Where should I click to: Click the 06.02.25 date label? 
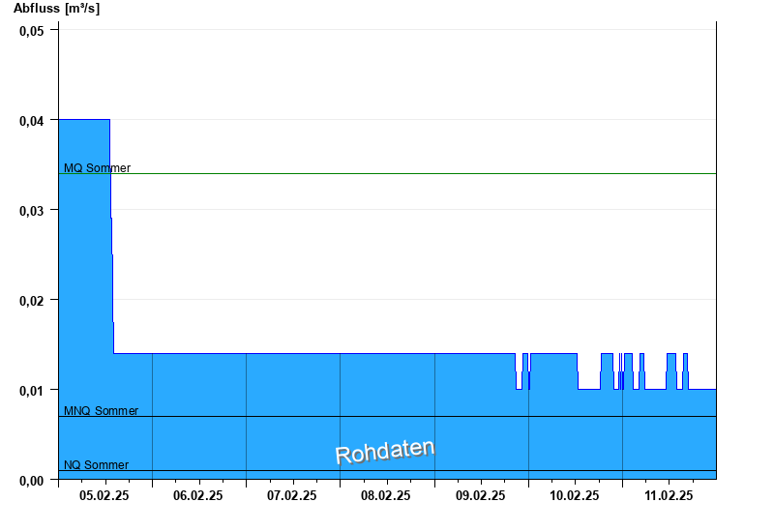198,496
